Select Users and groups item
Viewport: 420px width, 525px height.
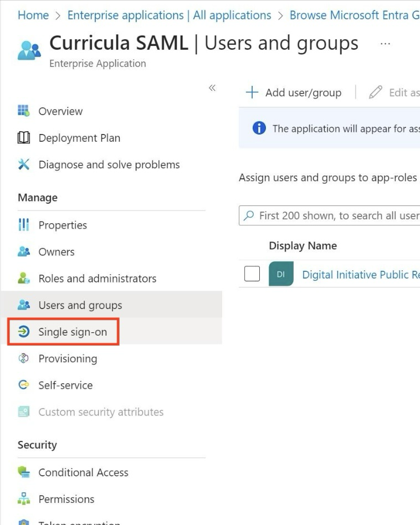tap(111, 304)
